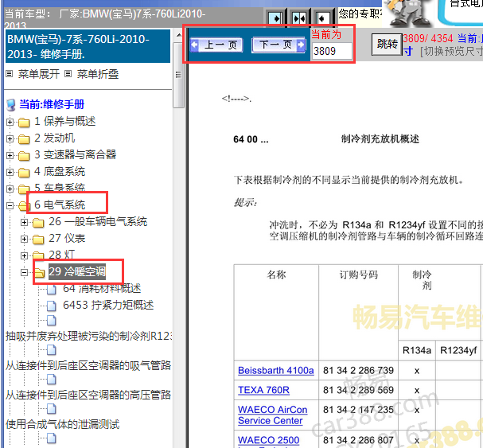
Task: Click folder icon beside 4 底盘系统
Action: pos(24,172)
